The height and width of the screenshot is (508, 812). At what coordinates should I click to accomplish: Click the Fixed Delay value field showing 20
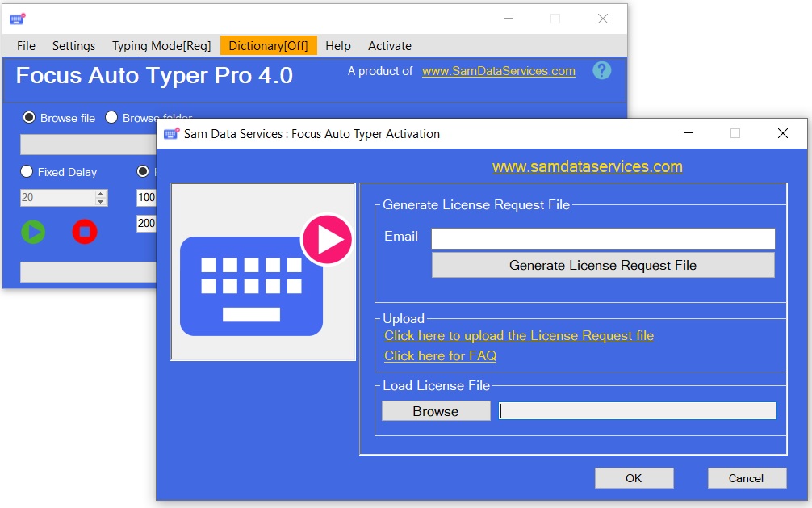[58, 198]
